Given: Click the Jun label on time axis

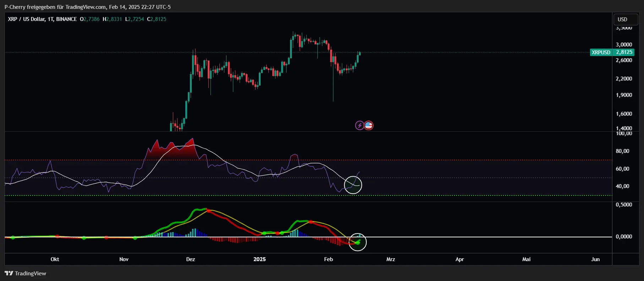Looking at the screenshot, I should pos(595,259).
